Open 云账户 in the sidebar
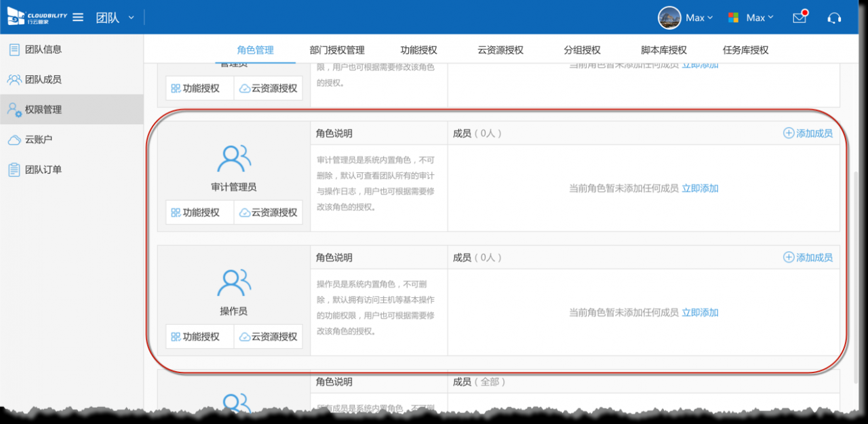 click(39, 140)
